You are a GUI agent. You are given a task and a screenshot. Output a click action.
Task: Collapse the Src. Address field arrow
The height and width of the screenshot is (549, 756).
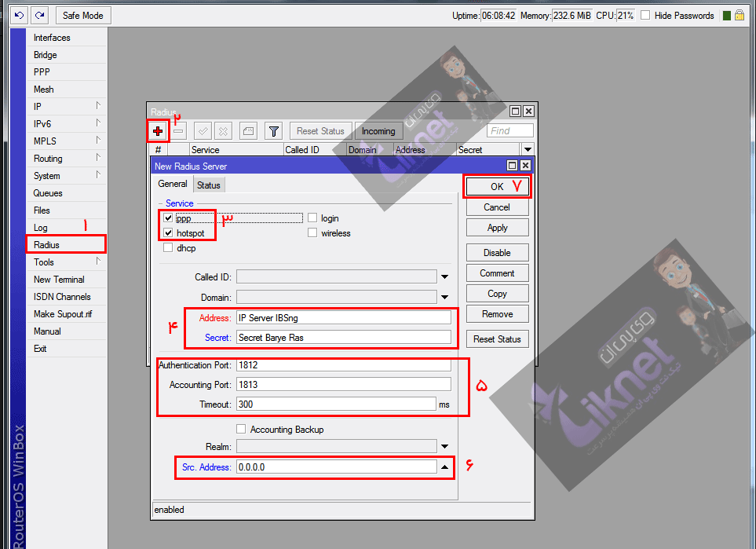coord(444,467)
